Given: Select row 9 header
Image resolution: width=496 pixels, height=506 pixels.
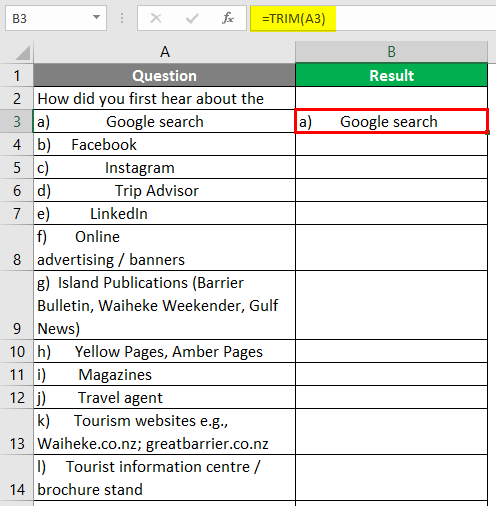Looking at the screenshot, I should tap(17, 305).
